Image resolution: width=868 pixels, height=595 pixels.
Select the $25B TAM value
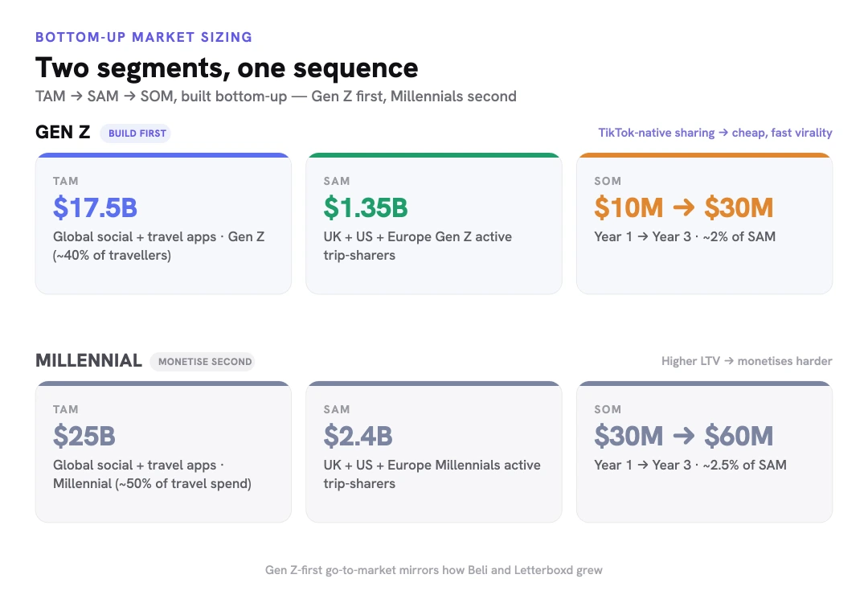click(x=84, y=436)
